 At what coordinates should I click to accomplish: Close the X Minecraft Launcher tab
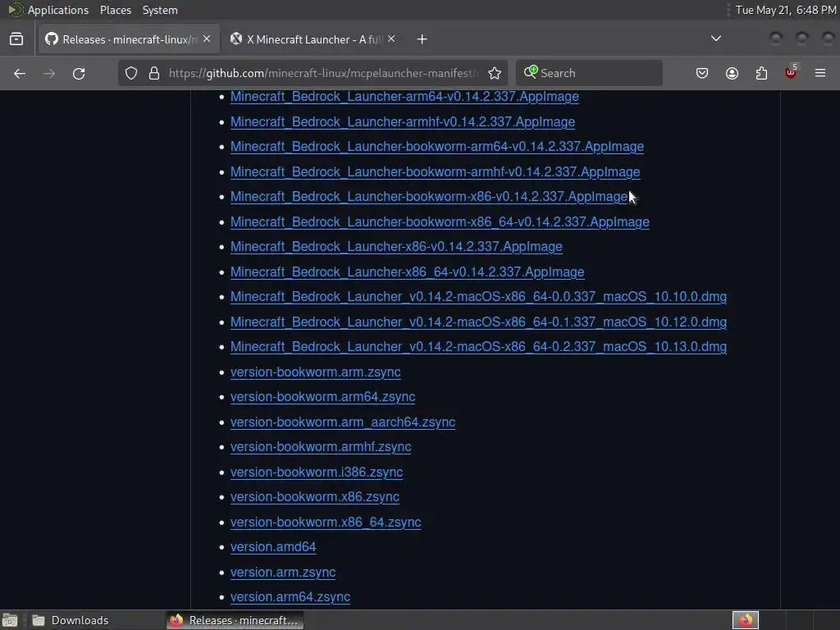[x=391, y=39]
